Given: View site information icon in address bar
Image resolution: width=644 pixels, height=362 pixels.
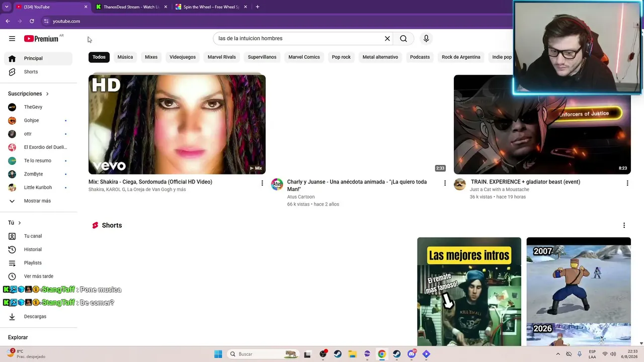Looking at the screenshot, I should click(46, 21).
